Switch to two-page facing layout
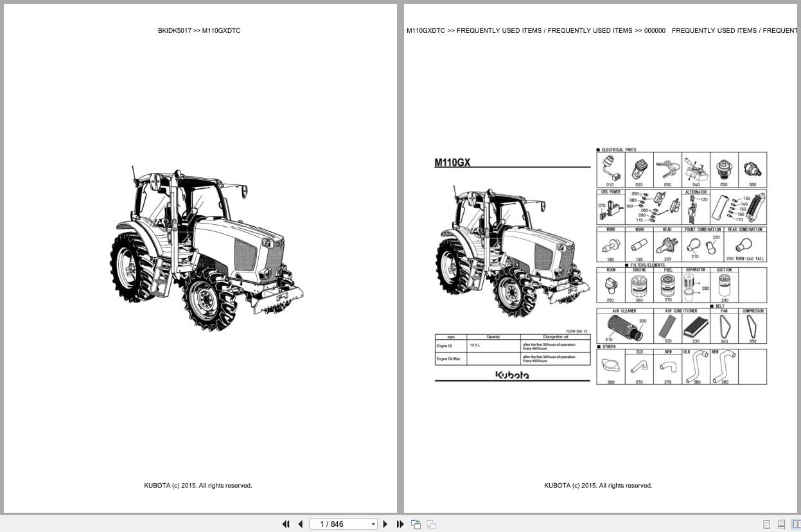 click(x=795, y=524)
